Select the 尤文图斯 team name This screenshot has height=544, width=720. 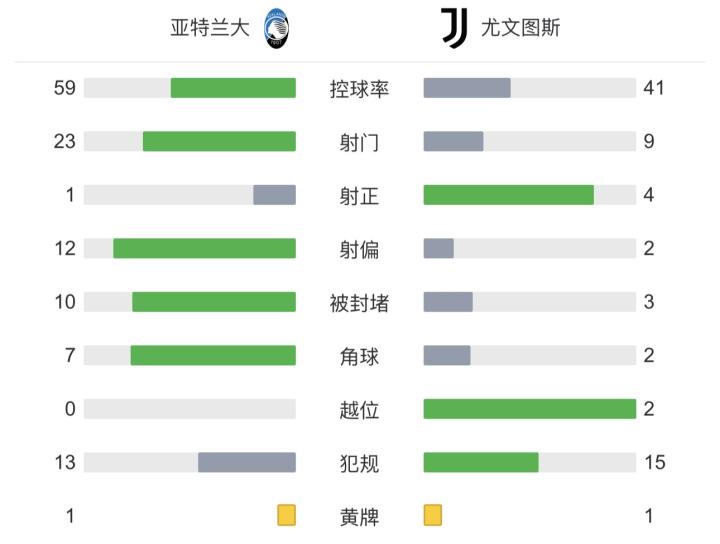point(521,28)
